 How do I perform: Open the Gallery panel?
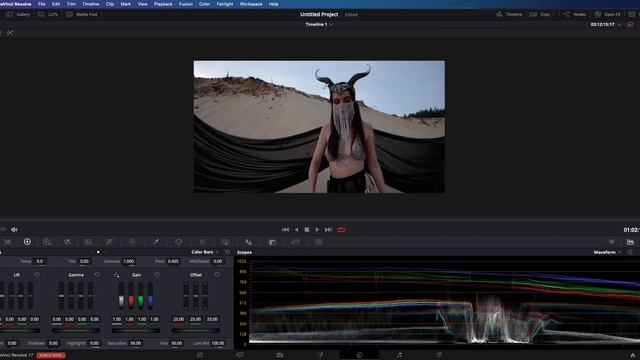18,14
